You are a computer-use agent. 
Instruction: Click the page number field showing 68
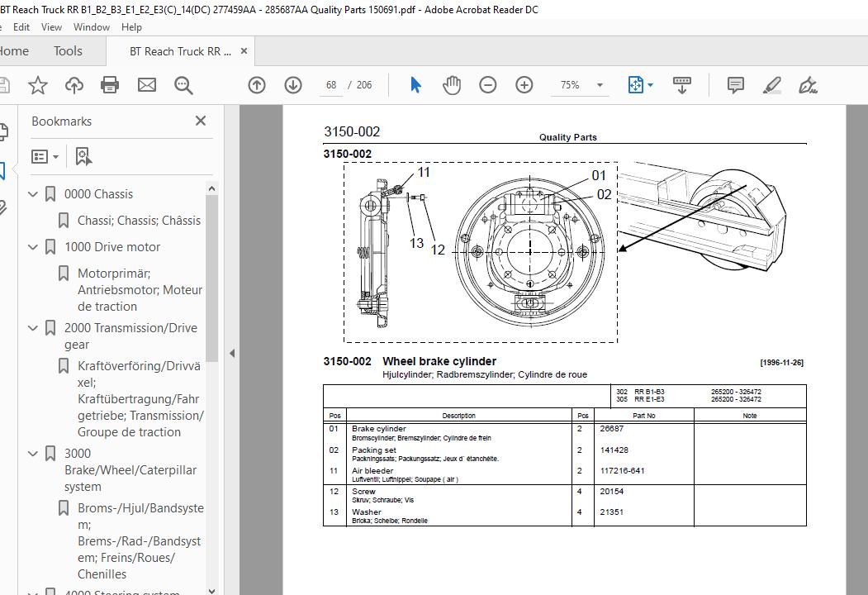[331, 85]
